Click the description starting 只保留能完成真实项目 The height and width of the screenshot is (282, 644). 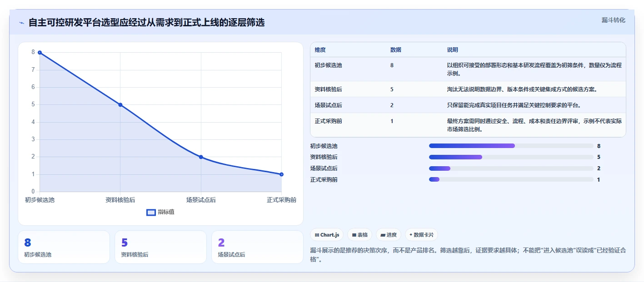tap(514, 105)
